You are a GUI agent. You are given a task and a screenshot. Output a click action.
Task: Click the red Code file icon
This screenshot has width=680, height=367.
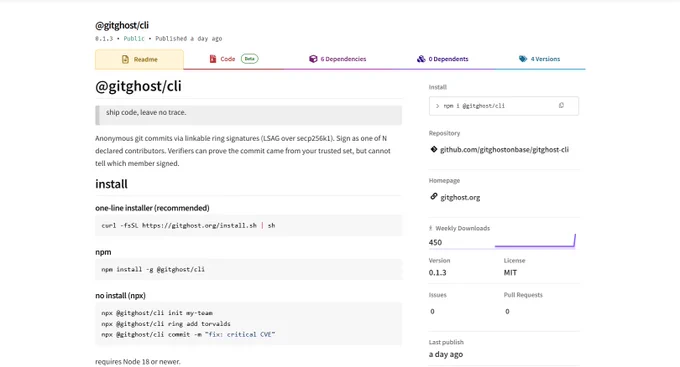click(213, 59)
